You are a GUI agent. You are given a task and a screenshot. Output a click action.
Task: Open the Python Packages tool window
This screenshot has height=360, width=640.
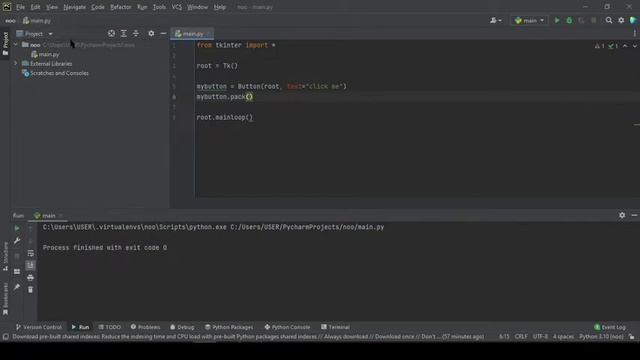[x=229, y=327]
